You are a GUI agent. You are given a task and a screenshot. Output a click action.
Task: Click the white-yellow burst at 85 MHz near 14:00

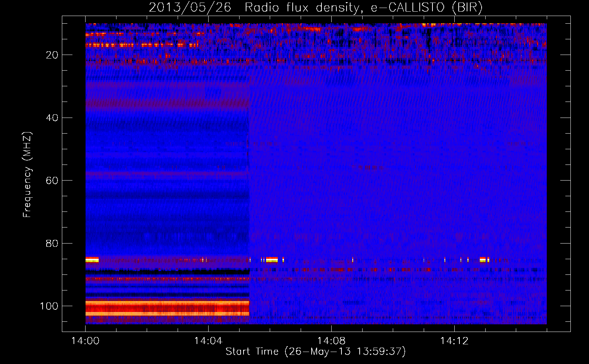click(92, 260)
